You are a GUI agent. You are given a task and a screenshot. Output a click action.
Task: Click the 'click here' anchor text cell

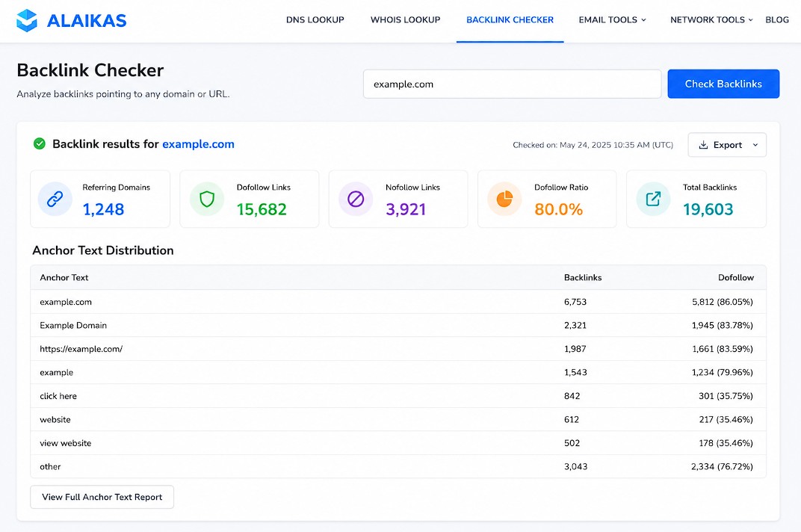[x=58, y=396]
